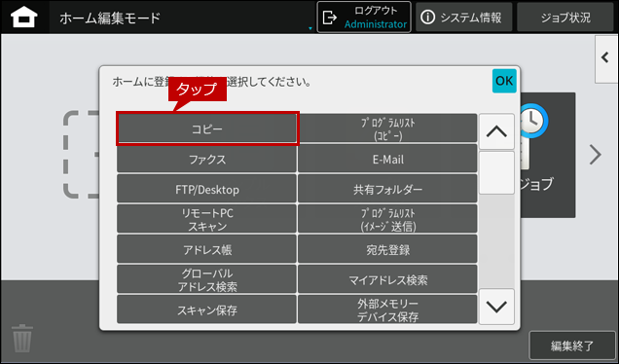Open ジョブ状況 job status
Screen dimensions: 619x364
click(x=565, y=18)
